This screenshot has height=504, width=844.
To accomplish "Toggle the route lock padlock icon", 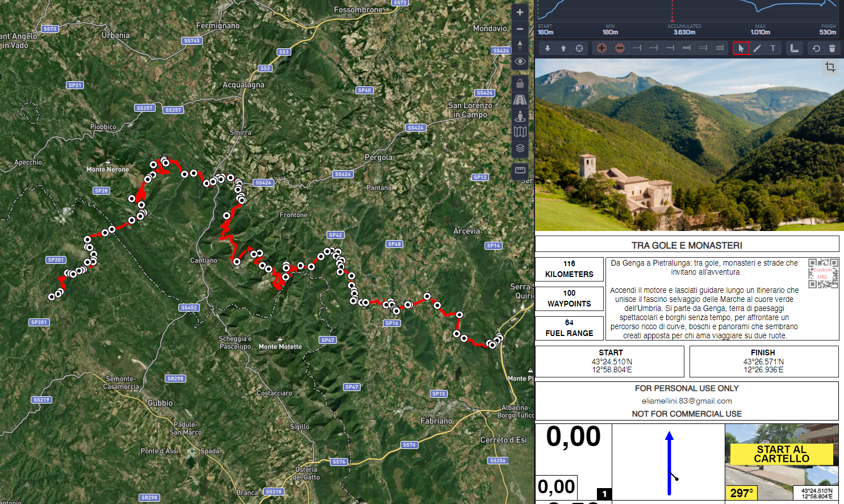I will (520, 83).
